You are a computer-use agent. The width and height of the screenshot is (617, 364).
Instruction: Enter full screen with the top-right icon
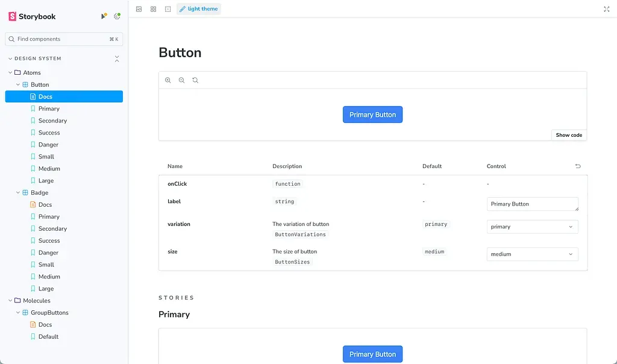(x=606, y=9)
